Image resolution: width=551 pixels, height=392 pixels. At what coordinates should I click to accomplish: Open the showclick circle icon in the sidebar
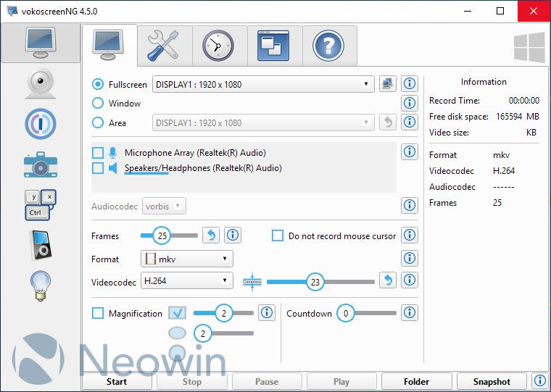pyautogui.click(x=41, y=124)
